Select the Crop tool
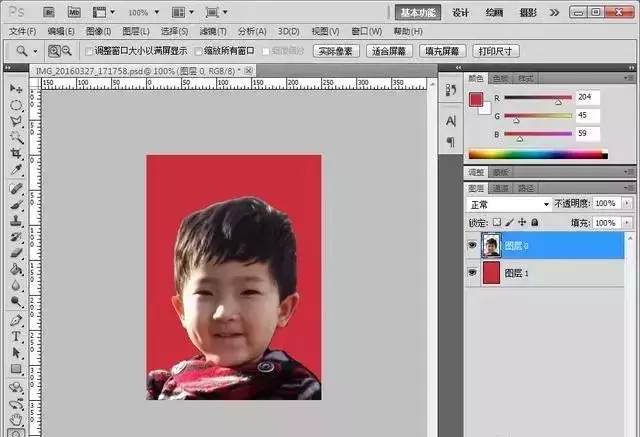The image size is (640, 437). 16,154
